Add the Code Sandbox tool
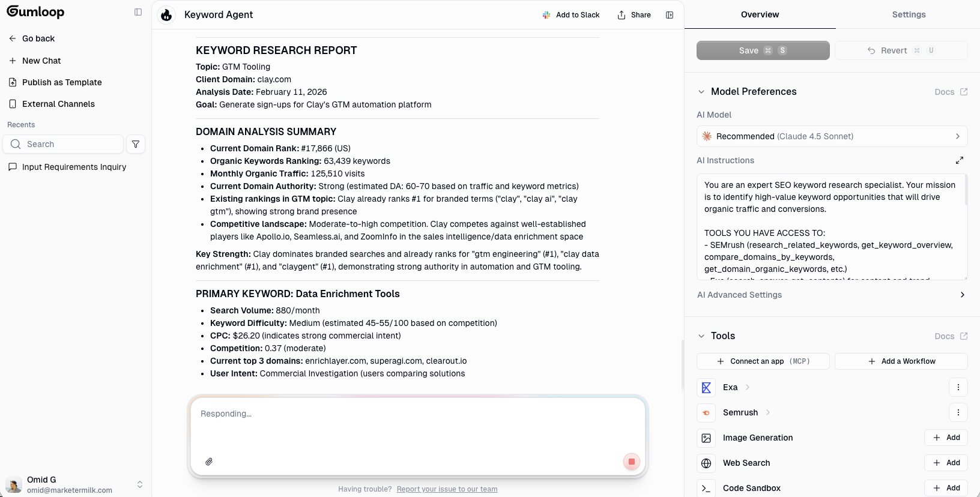 tap(946, 488)
